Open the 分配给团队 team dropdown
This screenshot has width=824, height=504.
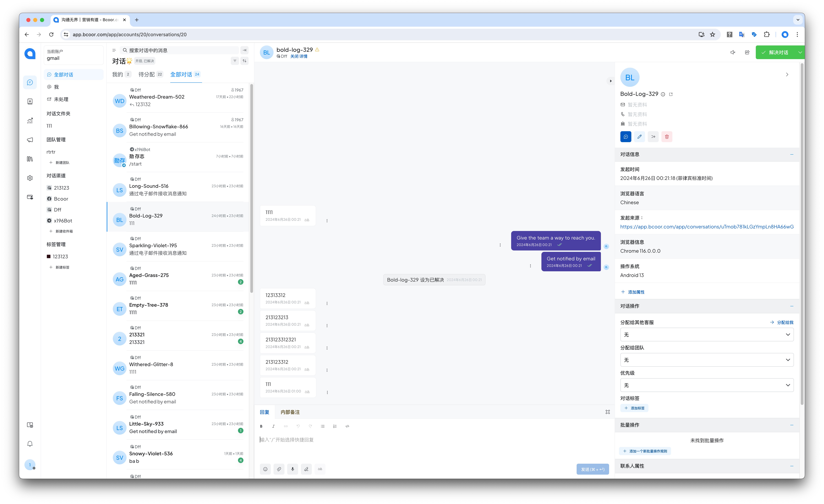point(706,360)
